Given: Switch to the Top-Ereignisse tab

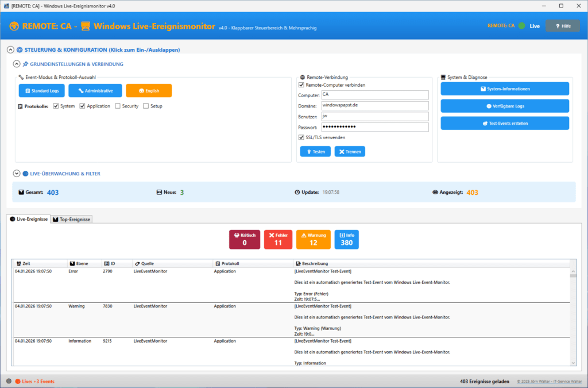Looking at the screenshot, I should [x=72, y=219].
